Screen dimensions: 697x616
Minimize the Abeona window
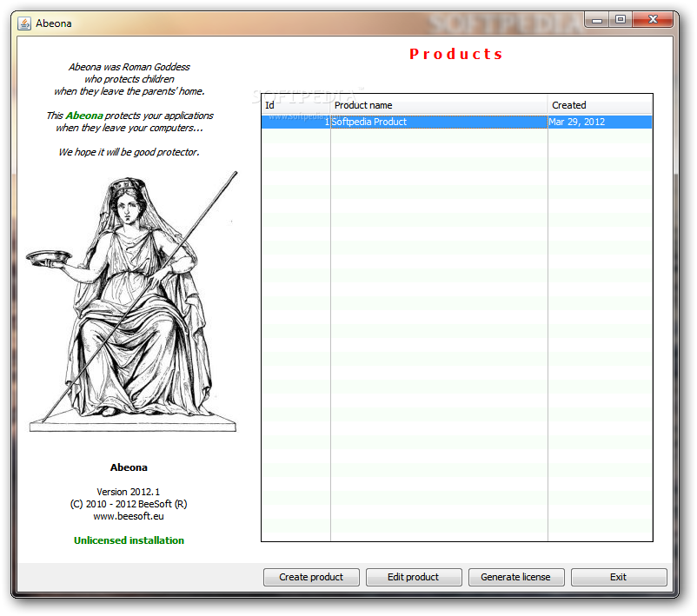tap(597, 20)
